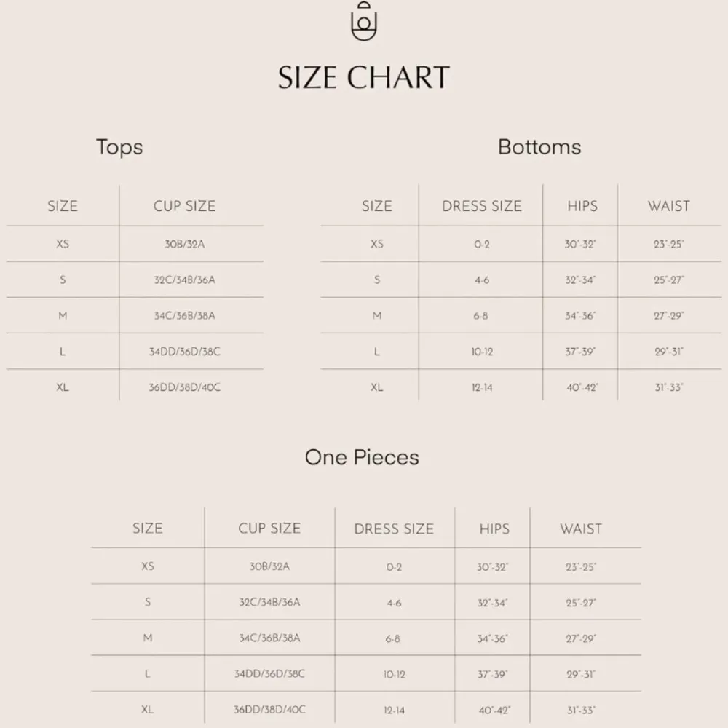Click dress size 10-12 in One Pieces table
The image size is (728, 728).
394,675
